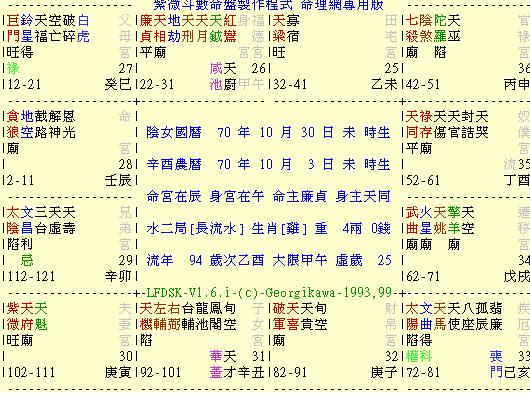Select the 天同 star name
The height and width of the screenshot is (398, 530).
[412, 124]
